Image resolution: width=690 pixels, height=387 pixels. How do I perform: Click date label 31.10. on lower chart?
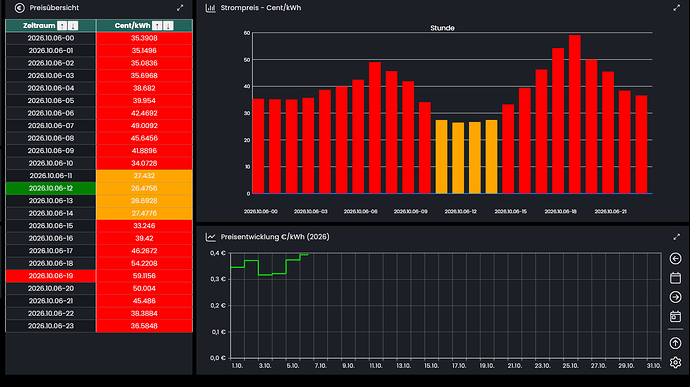pyautogui.click(x=653, y=366)
